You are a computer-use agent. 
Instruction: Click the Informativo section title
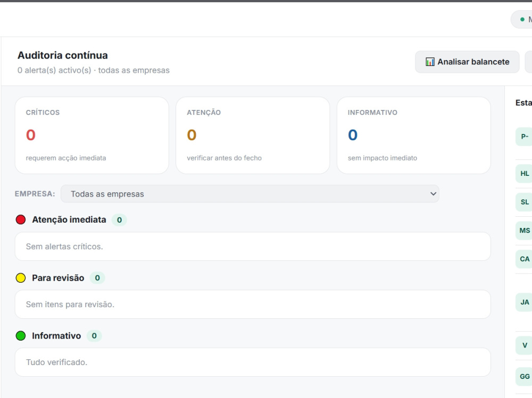56,336
